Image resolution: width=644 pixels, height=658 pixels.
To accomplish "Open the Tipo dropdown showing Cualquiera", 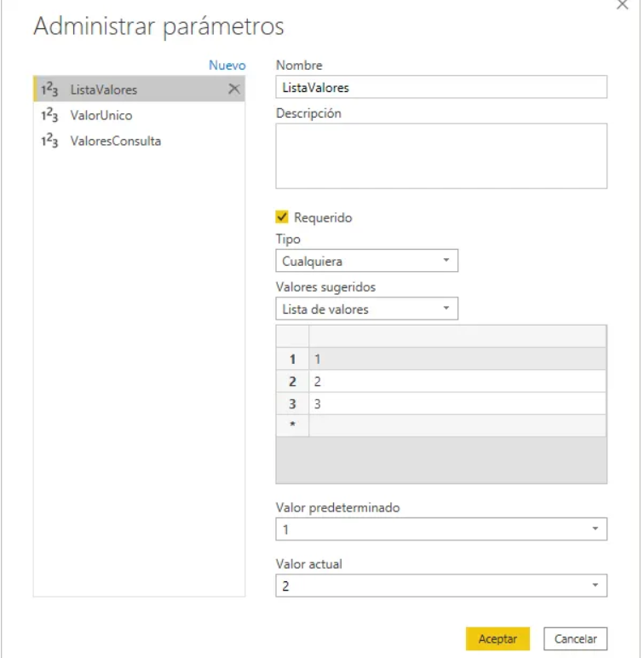I will pyautogui.click(x=366, y=261).
